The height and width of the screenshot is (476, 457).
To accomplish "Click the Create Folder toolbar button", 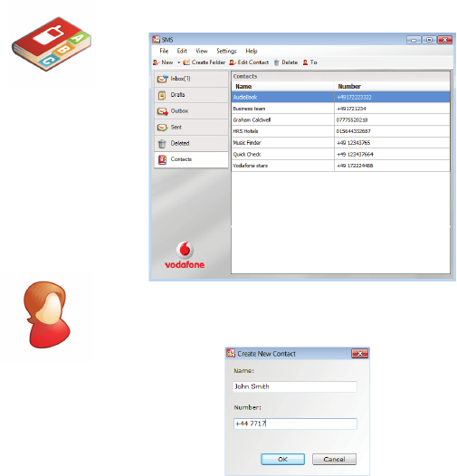I will (x=204, y=62).
